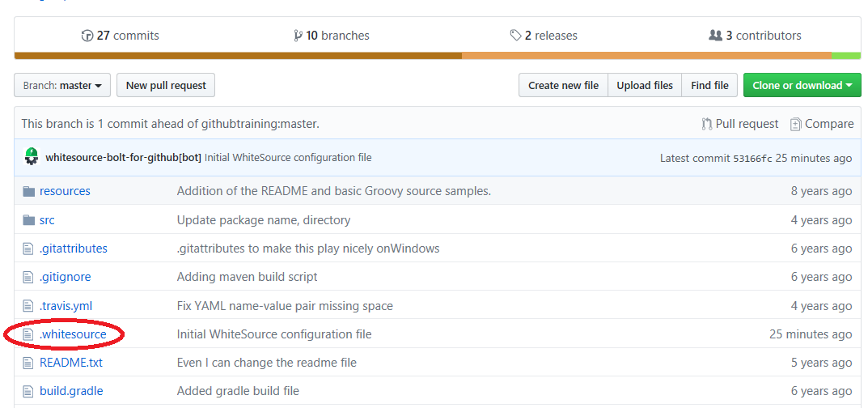This screenshot has height=408, width=868.
Task: Click the Create new file button
Action: (563, 85)
